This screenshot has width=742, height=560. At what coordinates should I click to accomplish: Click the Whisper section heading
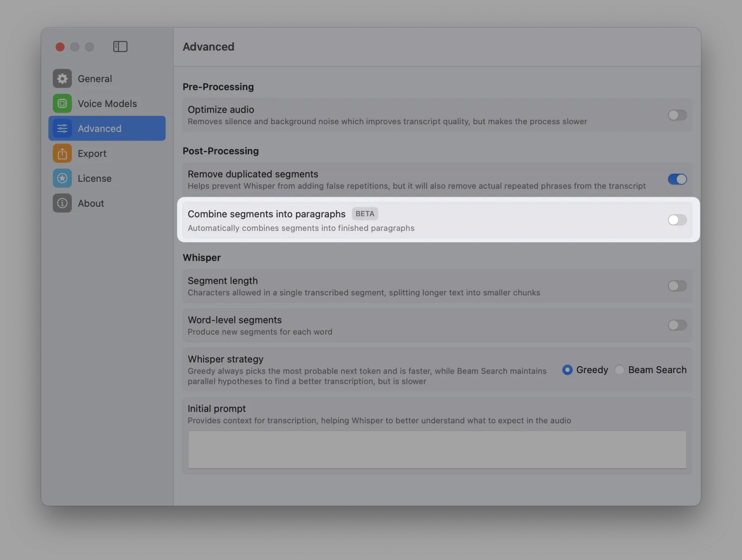tap(202, 258)
